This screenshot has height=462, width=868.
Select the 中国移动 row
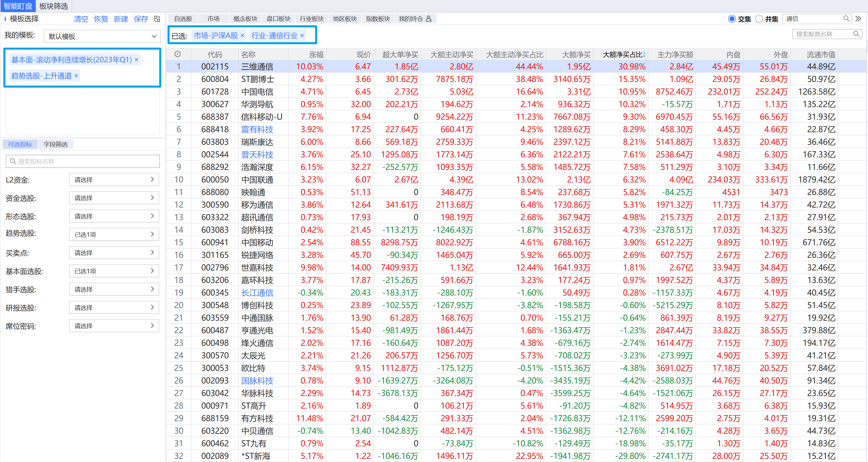click(x=517, y=242)
